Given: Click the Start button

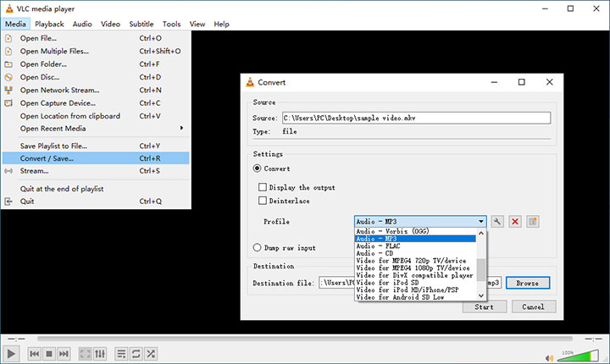Looking at the screenshot, I should (485, 306).
